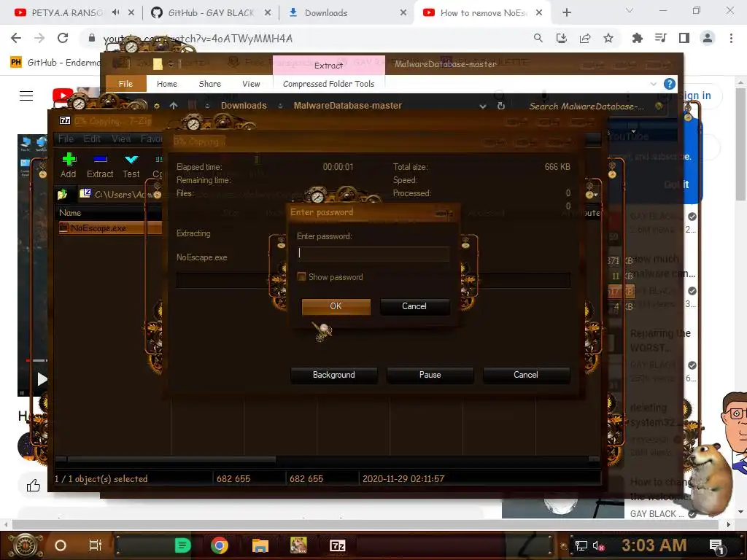Click the install page icon
The height and width of the screenshot is (560, 747).
point(561,38)
